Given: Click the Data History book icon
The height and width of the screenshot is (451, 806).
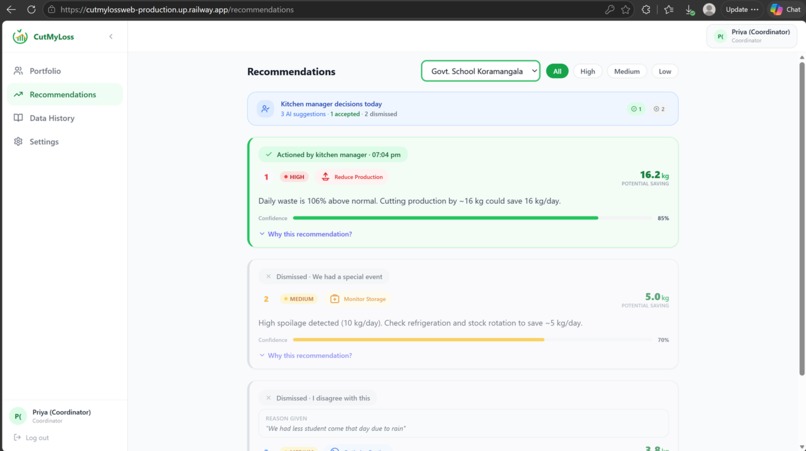Looking at the screenshot, I should pyautogui.click(x=19, y=118).
